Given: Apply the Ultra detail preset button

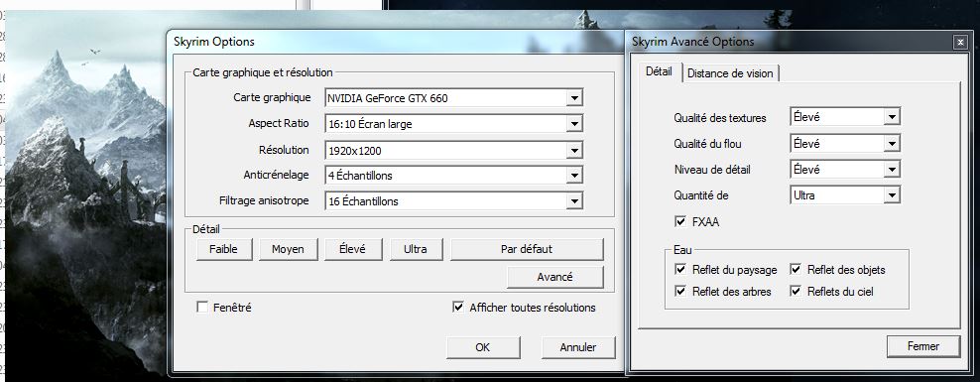Looking at the screenshot, I should (416, 249).
